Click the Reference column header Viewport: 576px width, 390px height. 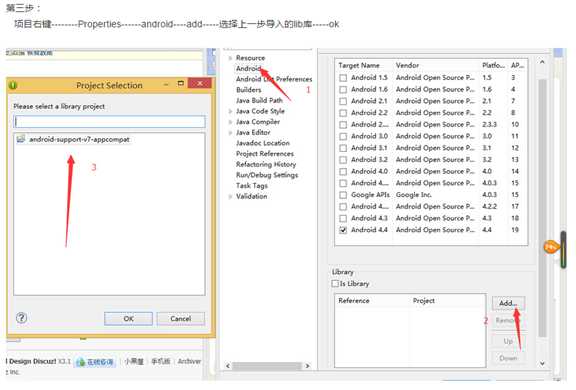354,301
